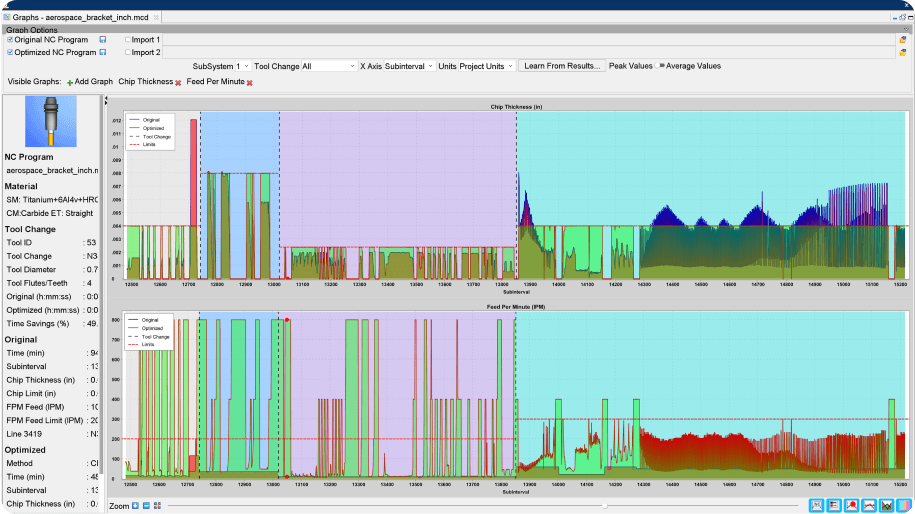Click the Zoom slider handle

[x=604, y=506]
